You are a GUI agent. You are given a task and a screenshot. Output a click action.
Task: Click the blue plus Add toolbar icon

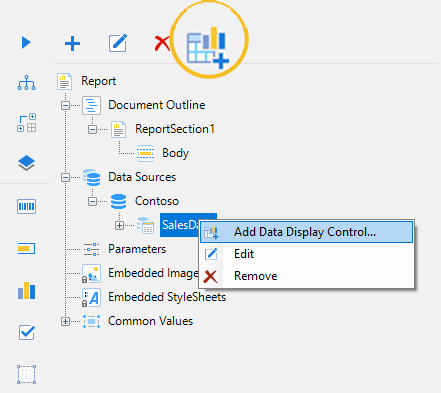coord(72,43)
